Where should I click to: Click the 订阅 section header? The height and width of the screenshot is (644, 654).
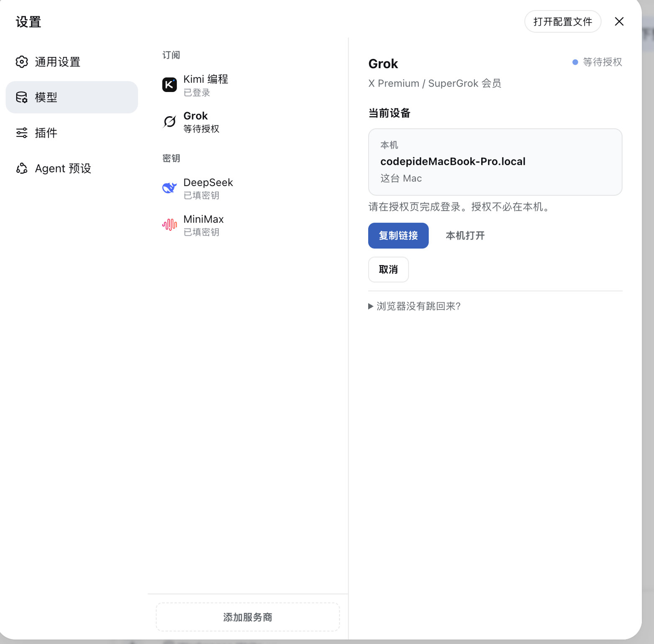pyautogui.click(x=171, y=55)
